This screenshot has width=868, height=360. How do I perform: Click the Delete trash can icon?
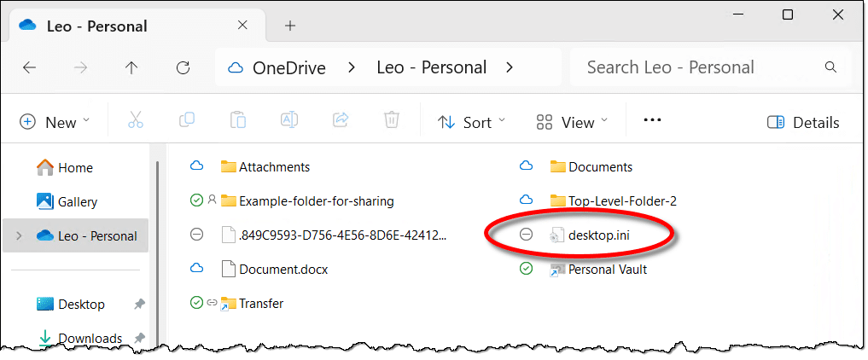pyautogui.click(x=391, y=121)
